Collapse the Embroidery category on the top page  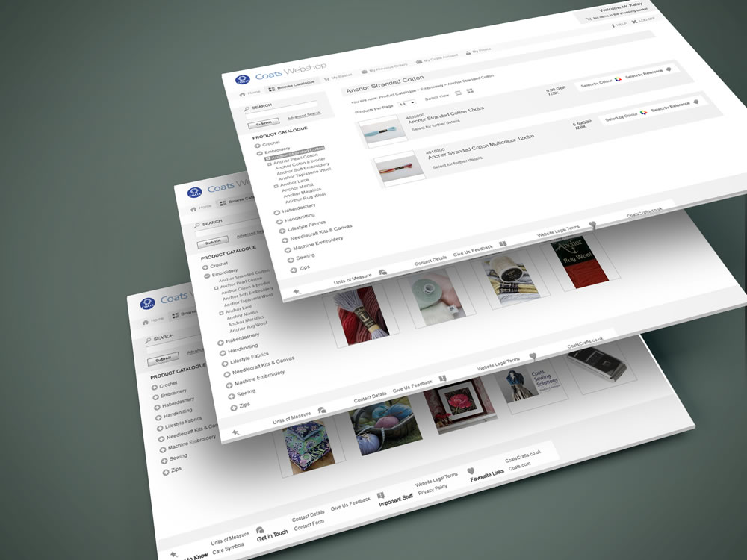tap(259, 152)
